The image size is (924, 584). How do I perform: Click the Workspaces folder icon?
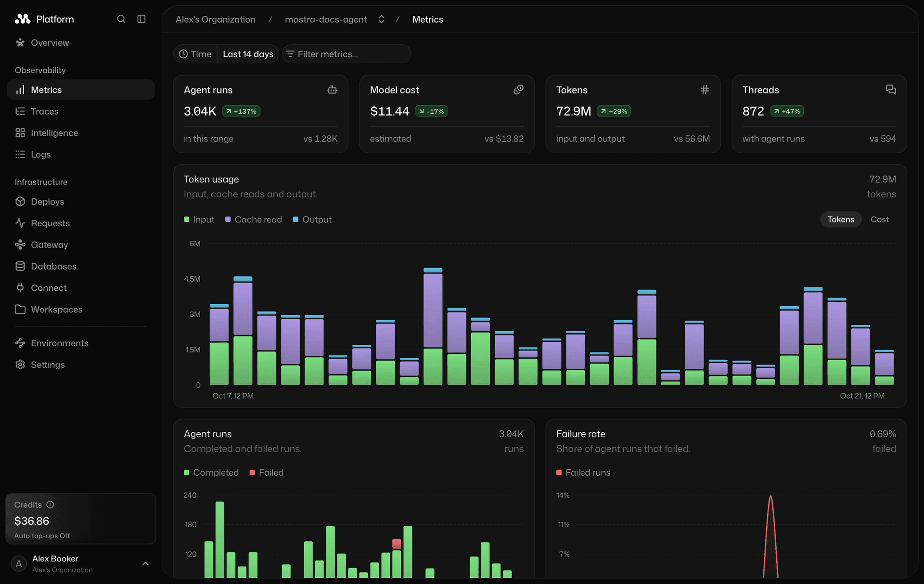pos(20,309)
